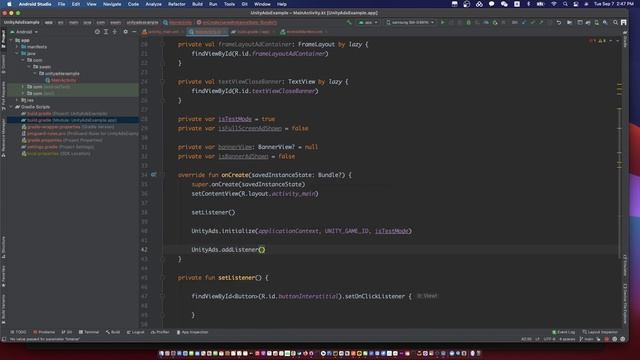Image resolution: width=640 pixels, height=360 pixels.
Task: Click the UnityAds.addListener line
Action: 228,250
